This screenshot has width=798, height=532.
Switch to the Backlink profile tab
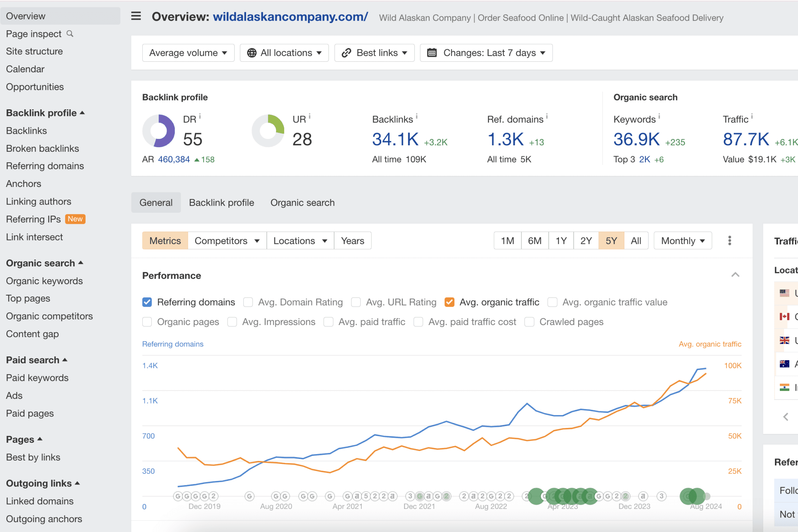221,202
